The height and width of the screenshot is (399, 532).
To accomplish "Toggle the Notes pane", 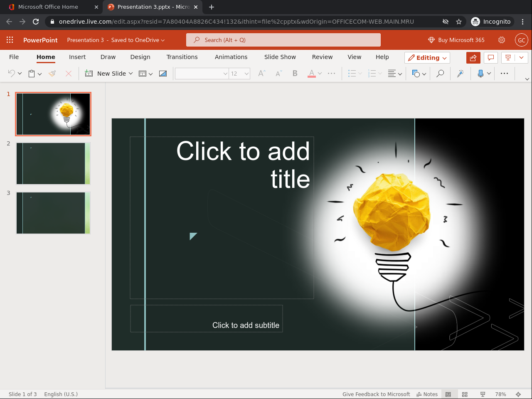I will [x=427, y=394].
